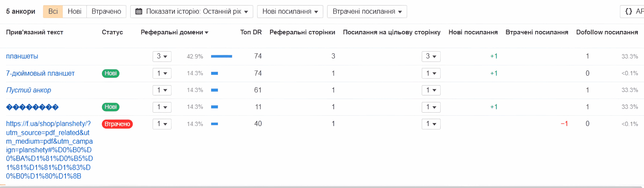The height and width of the screenshot is (188, 644).
Task: Click the Статус column header
Action: coord(112,32)
